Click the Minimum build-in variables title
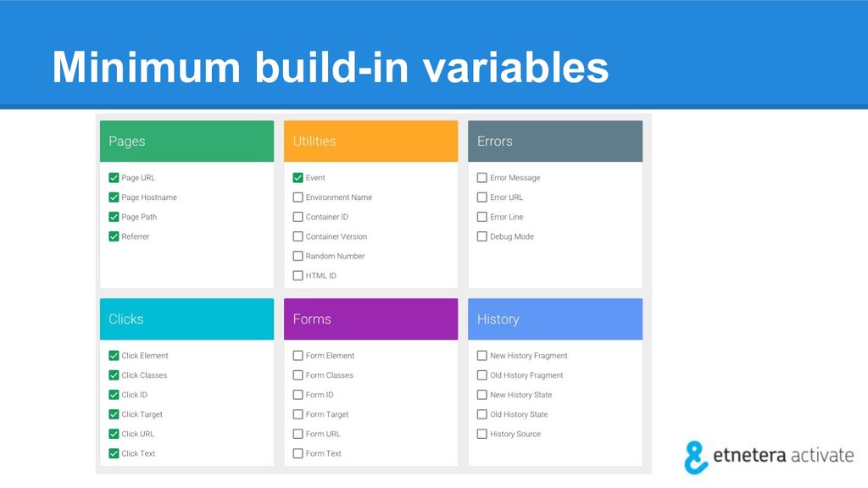The height and width of the screenshot is (488, 868). coord(330,67)
